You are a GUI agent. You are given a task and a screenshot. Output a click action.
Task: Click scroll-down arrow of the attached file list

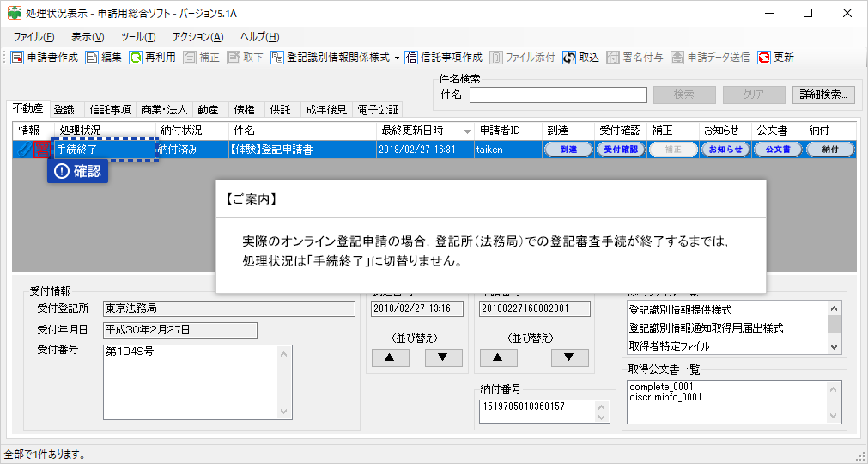pos(835,347)
